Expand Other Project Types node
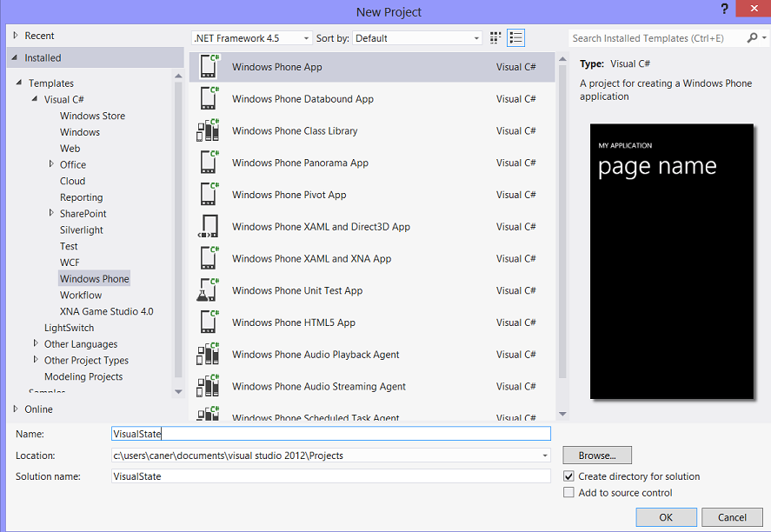Viewport: 771px width, 532px height. click(36, 359)
